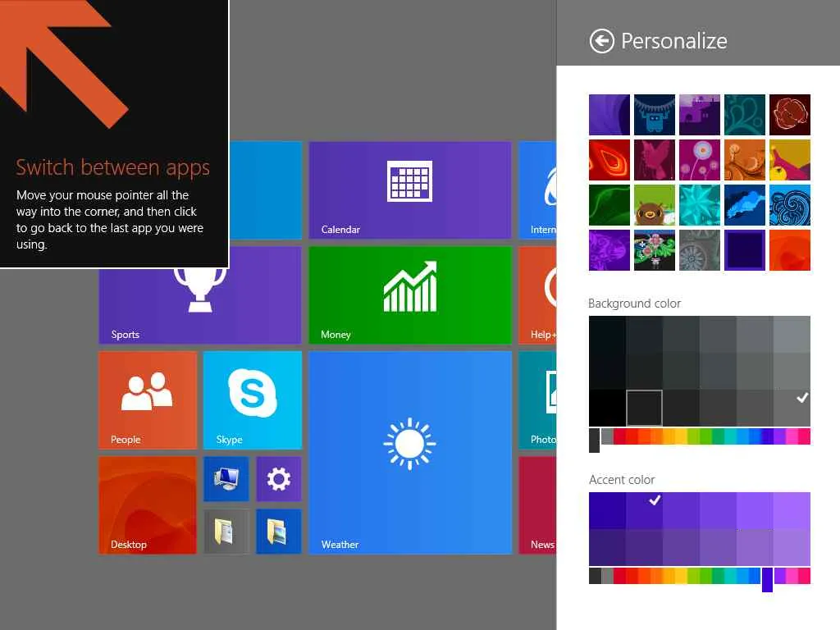The width and height of the screenshot is (840, 630).
Task: Click the background color hue strip's pink end
Action: pos(804,436)
